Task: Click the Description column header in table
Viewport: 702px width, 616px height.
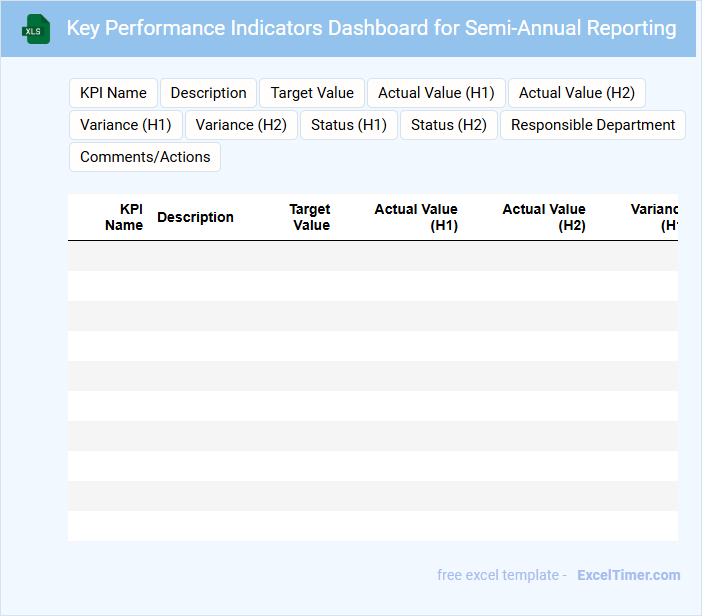Action: (x=195, y=217)
